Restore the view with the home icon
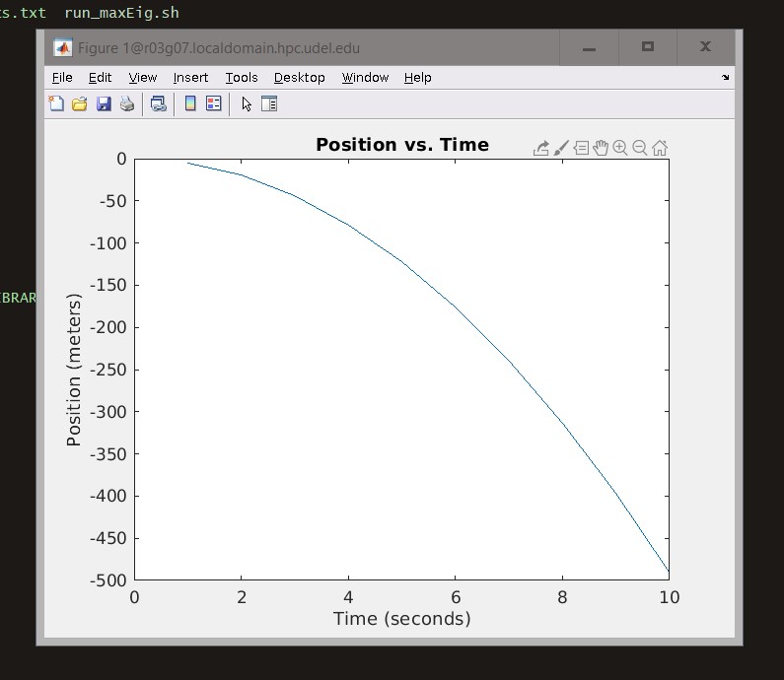784x680 pixels. [660, 148]
